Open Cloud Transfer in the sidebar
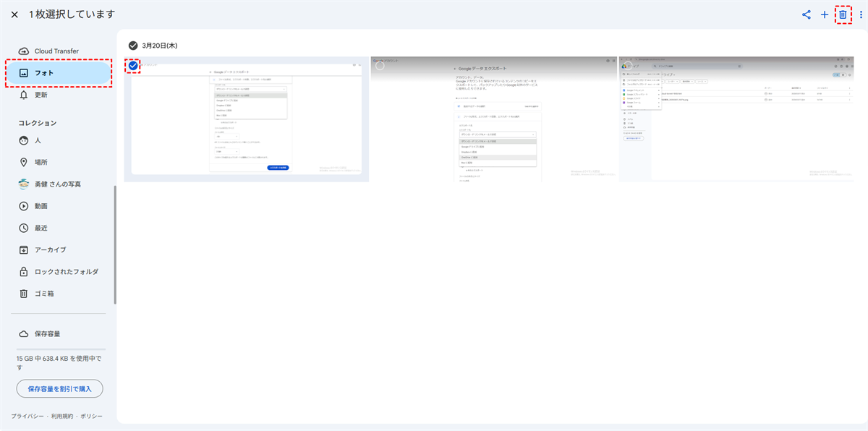Viewport: 868px width, 431px height. tap(56, 51)
